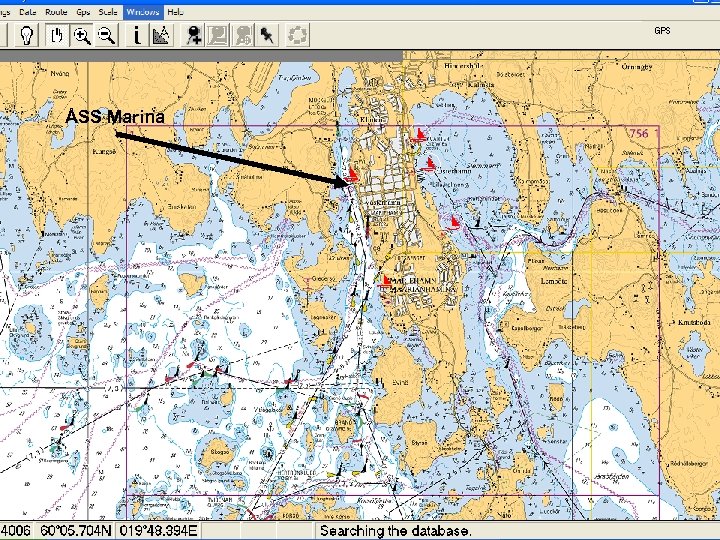
Task: Open the highlighted Windows menu
Action: coord(142,12)
